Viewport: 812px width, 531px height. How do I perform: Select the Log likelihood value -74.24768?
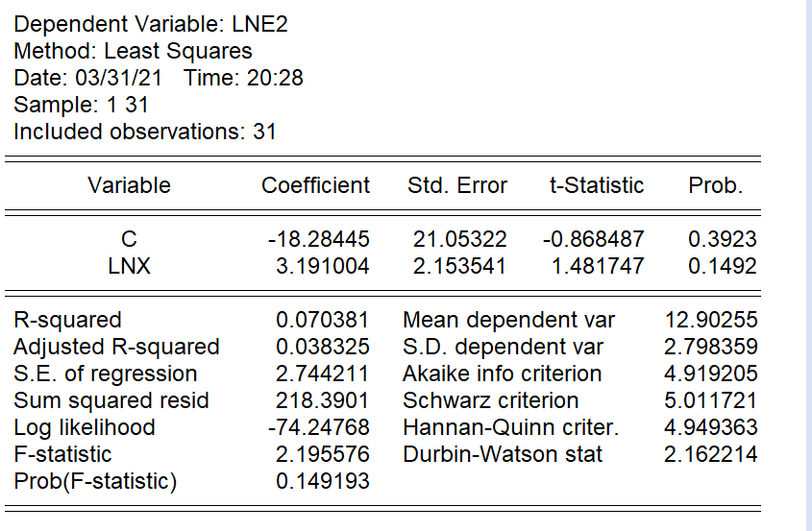[322, 427]
